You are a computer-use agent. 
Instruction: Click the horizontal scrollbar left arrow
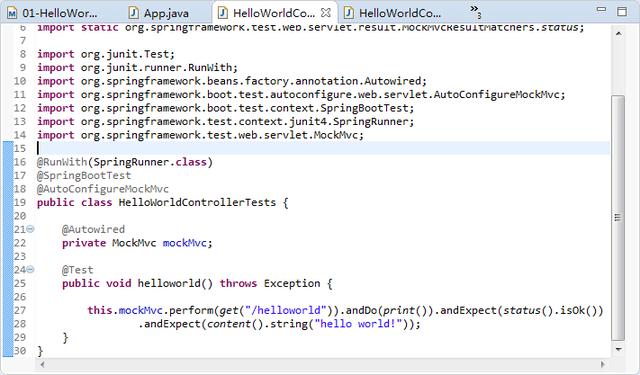coord(42,364)
